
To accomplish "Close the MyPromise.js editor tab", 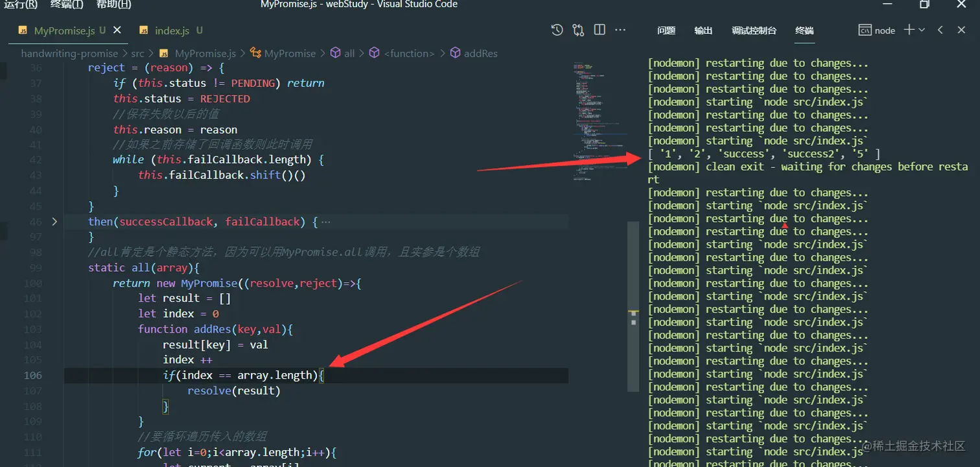I will [x=117, y=30].
